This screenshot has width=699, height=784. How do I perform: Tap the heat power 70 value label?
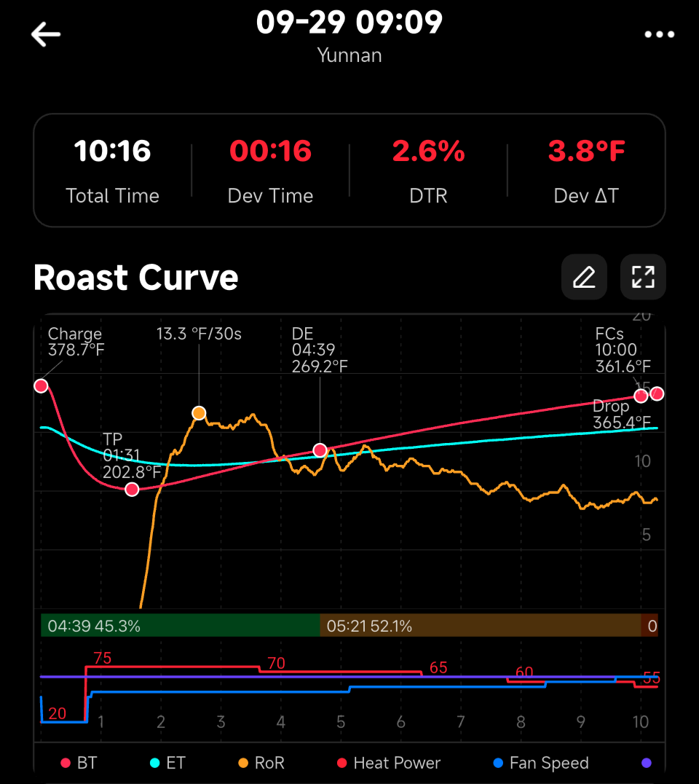pos(276,663)
